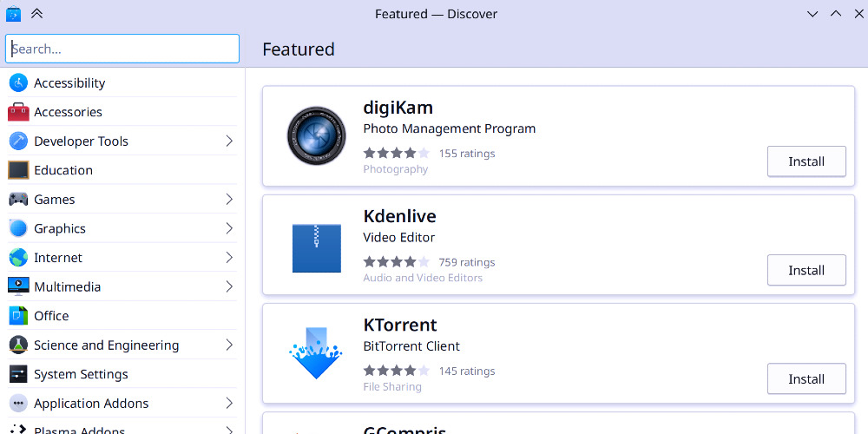Expand the Games category arrow
This screenshot has height=434, width=868.
(x=229, y=200)
